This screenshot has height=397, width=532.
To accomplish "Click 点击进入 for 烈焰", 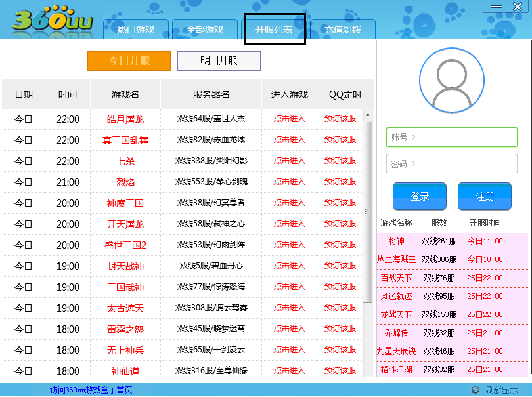I will [x=290, y=182].
